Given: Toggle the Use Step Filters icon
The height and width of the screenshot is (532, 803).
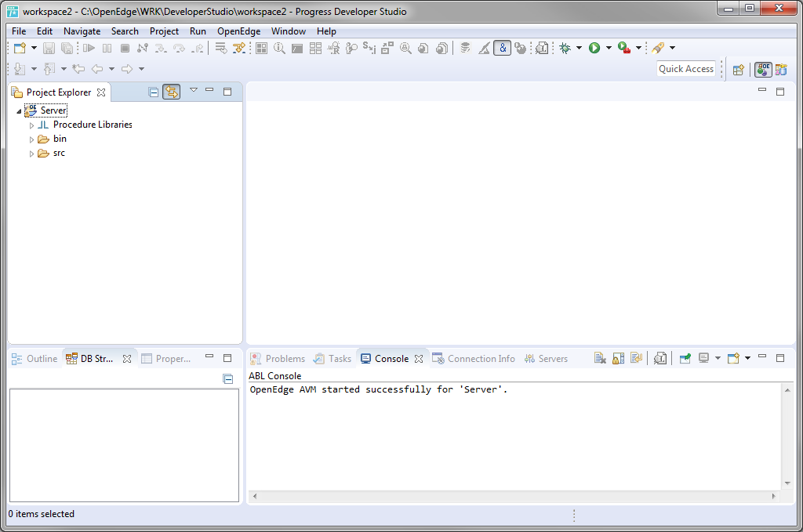Looking at the screenshot, I should click(x=238, y=48).
